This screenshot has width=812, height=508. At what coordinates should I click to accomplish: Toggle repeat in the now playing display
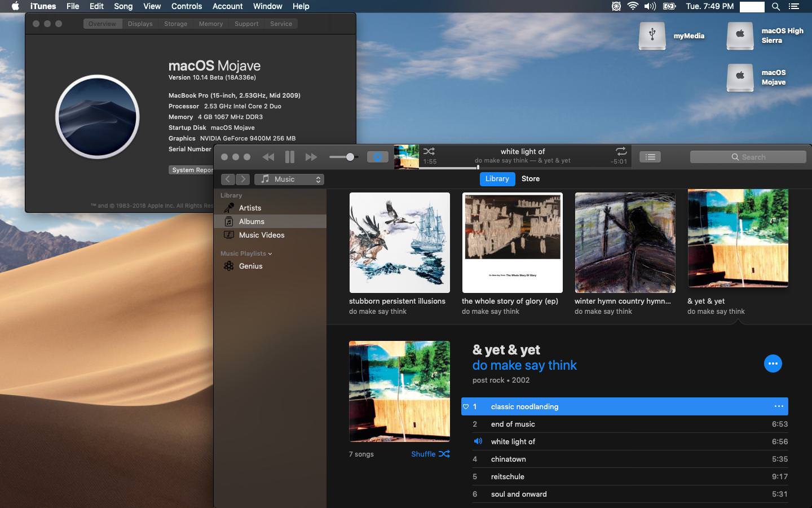(x=621, y=151)
